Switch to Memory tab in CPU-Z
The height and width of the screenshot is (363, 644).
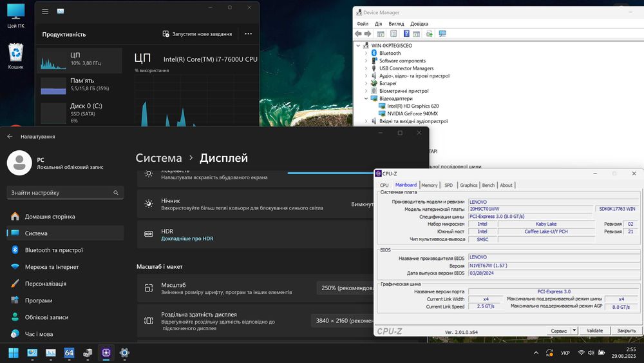pyautogui.click(x=430, y=186)
